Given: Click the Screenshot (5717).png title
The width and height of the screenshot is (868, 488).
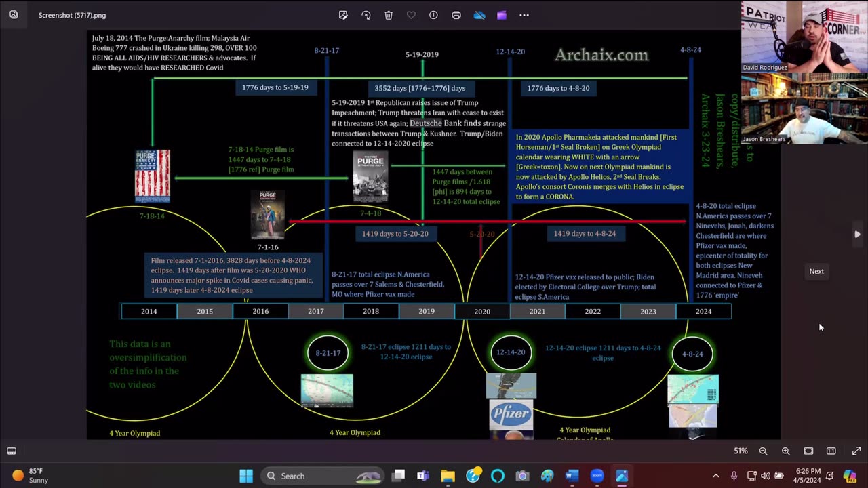Looking at the screenshot, I should [x=72, y=15].
